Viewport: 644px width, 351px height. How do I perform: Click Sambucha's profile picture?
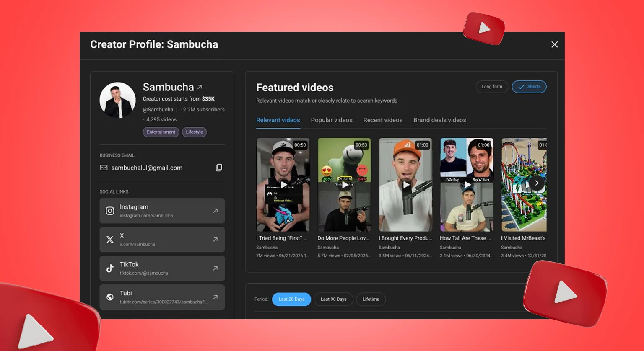tap(118, 100)
